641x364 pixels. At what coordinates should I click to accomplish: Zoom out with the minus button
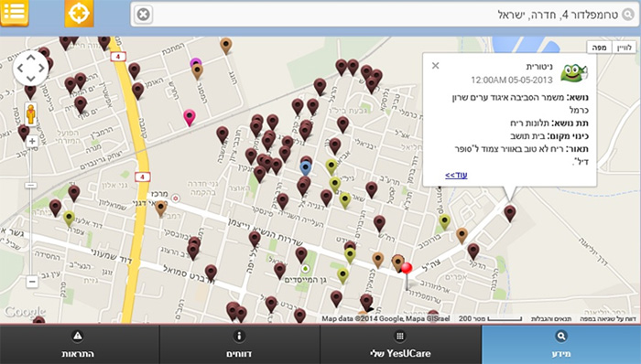point(32,282)
